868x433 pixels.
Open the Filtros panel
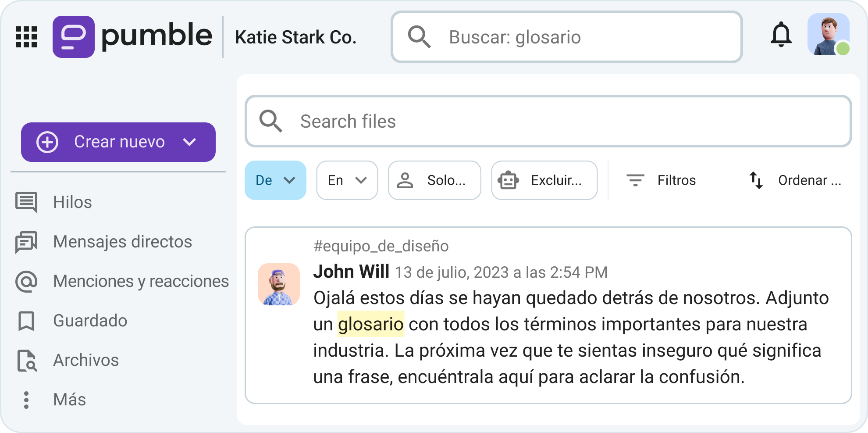662,180
